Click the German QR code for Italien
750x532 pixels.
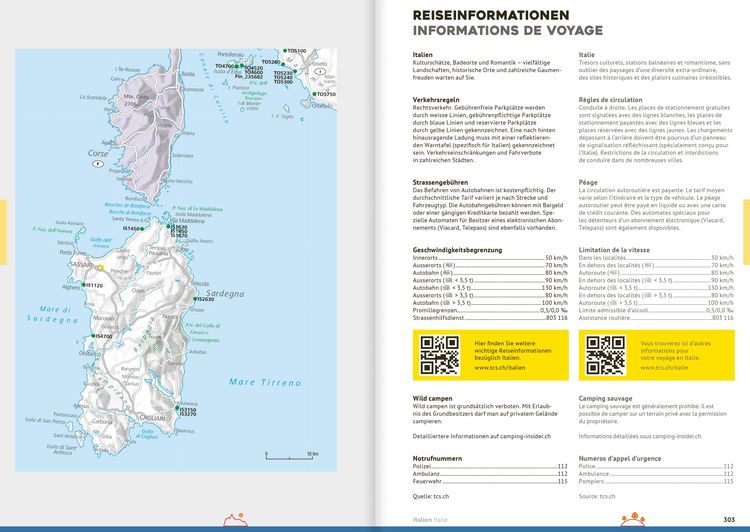(440, 355)
